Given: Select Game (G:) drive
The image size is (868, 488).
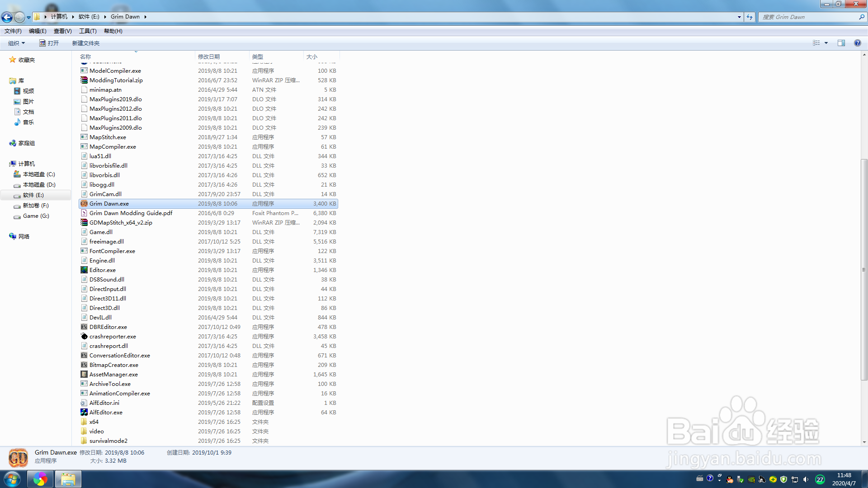Looking at the screenshot, I should (36, 216).
